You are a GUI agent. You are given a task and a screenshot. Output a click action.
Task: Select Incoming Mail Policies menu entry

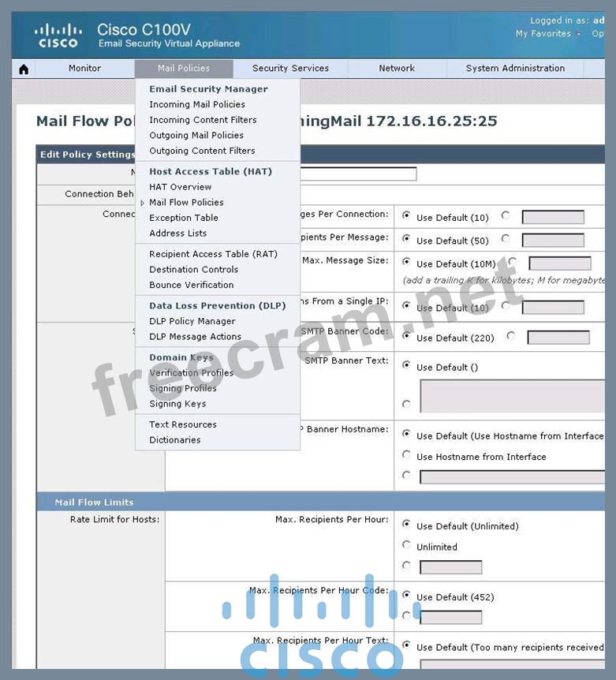point(197,104)
